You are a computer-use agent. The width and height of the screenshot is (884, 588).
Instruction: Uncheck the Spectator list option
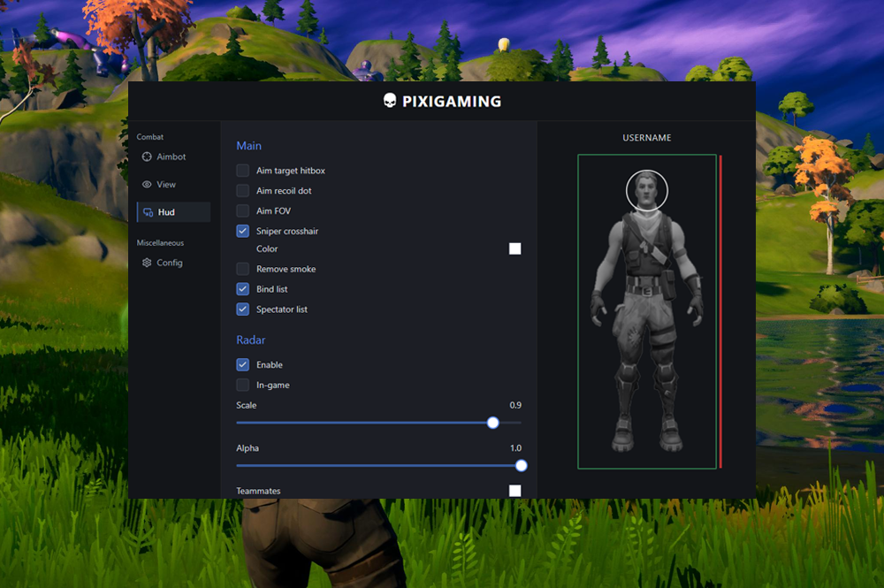(242, 309)
